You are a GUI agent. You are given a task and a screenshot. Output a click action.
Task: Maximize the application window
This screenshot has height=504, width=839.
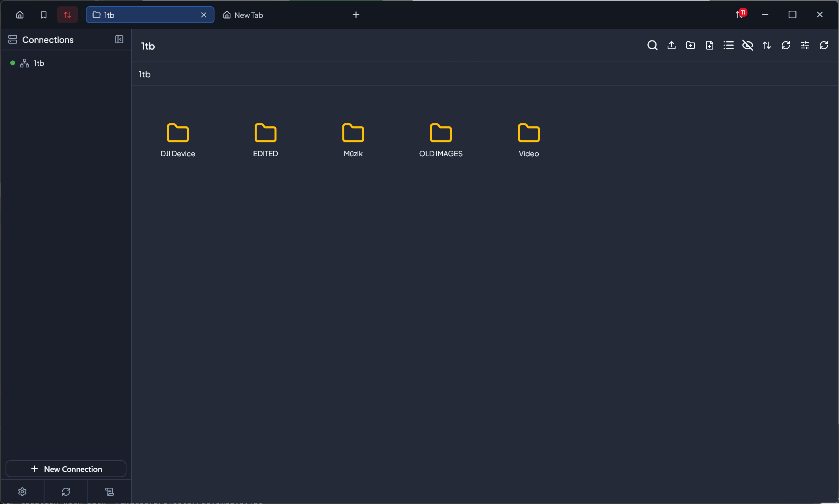click(792, 15)
